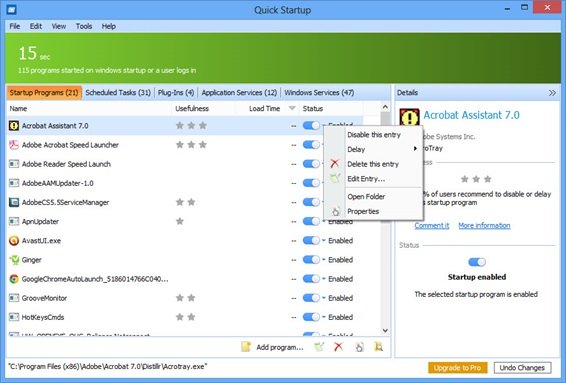Toggle AvastUI.exe startup switch off
This screenshot has height=383, width=566.
click(311, 240)
